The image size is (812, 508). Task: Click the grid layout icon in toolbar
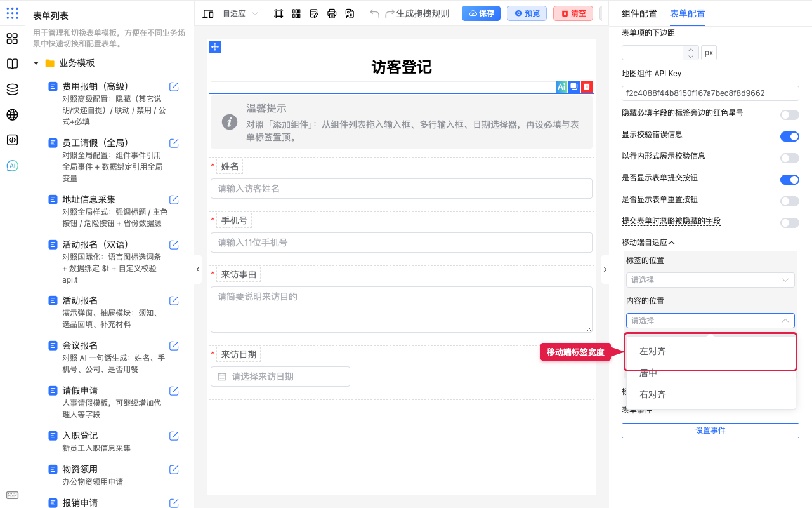[296, 13]
